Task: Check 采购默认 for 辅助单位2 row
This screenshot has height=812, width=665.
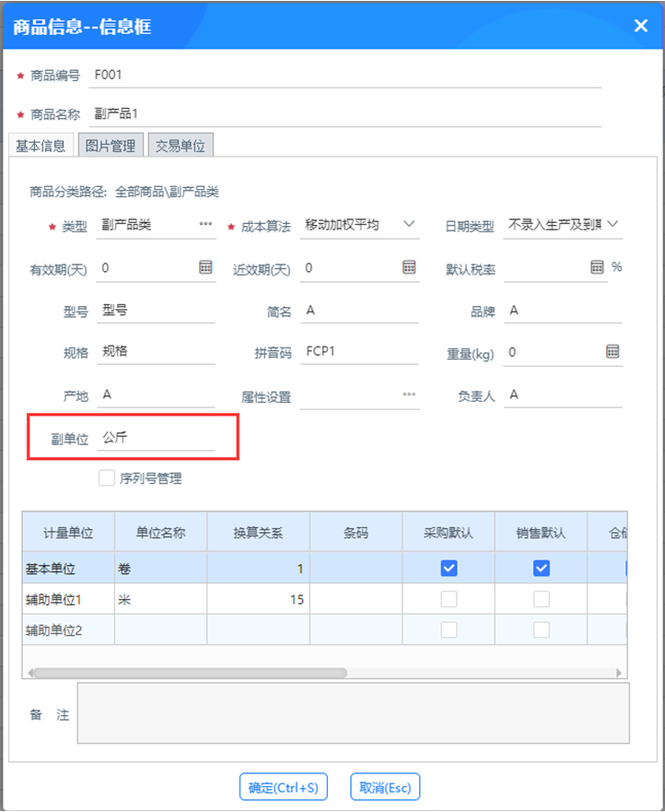Action: [449, 630]
